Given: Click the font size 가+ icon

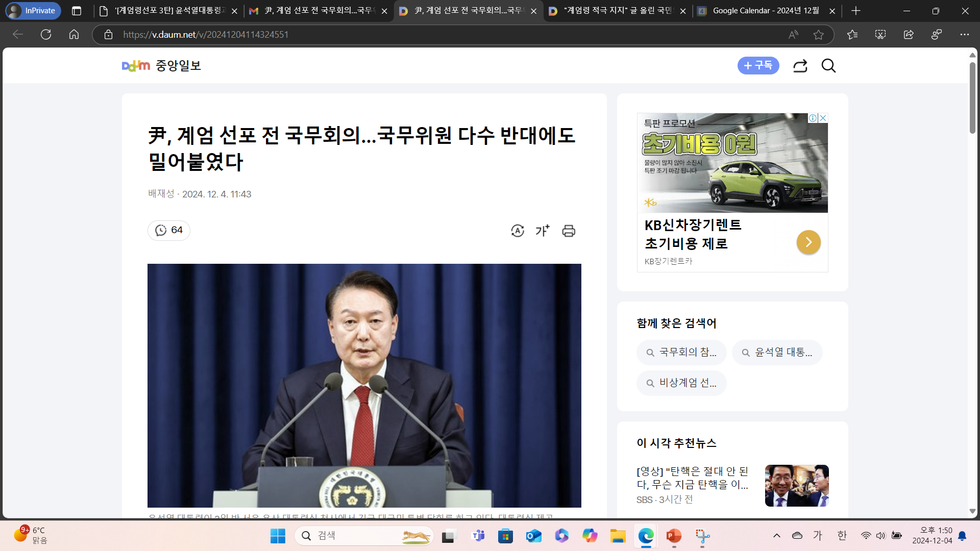Looking at the screenshot, I should pyautogui.click(x=543, y=231).
